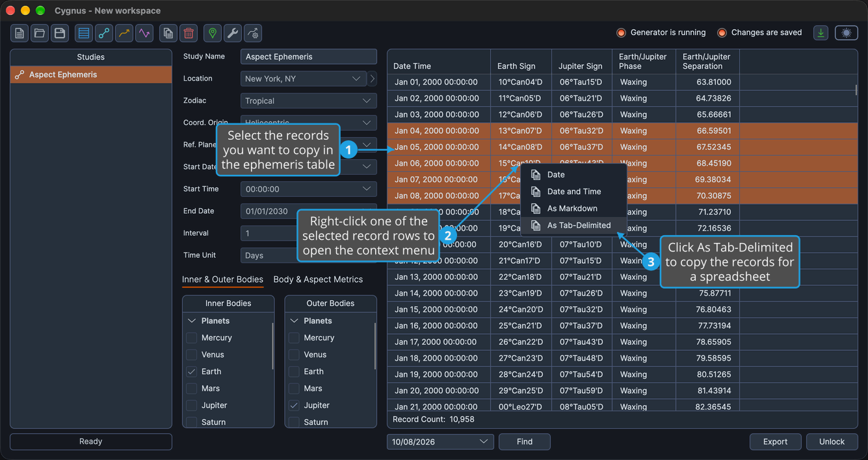The height and width of the screenshot is (460, 868).
Task: Click the purple zigzag arrow toolbar icon
Action: point(144,33)
